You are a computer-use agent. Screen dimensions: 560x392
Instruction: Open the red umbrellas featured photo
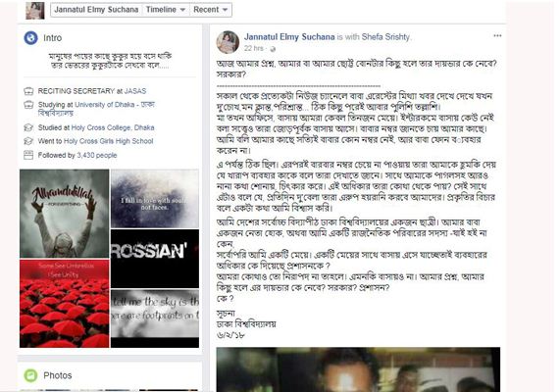point(65,304)
